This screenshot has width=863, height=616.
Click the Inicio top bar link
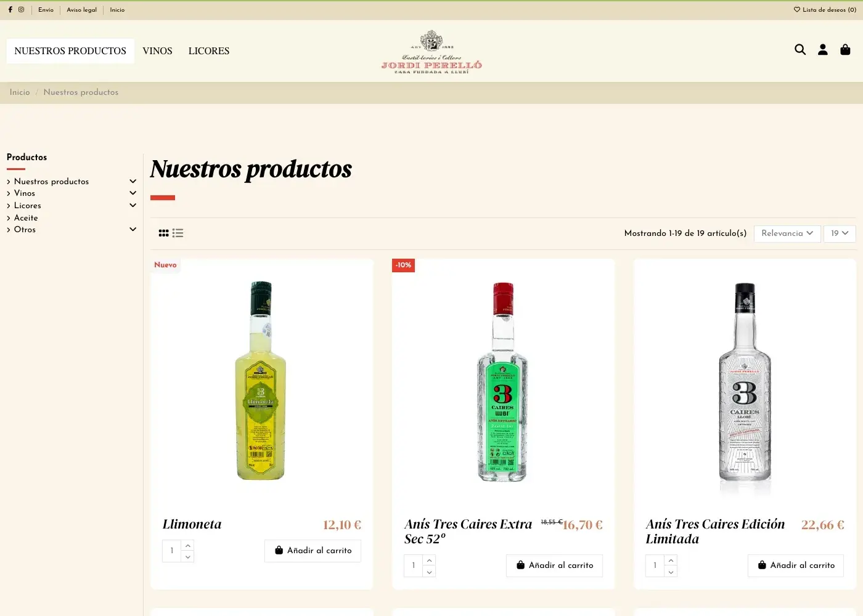click(117, 10)
